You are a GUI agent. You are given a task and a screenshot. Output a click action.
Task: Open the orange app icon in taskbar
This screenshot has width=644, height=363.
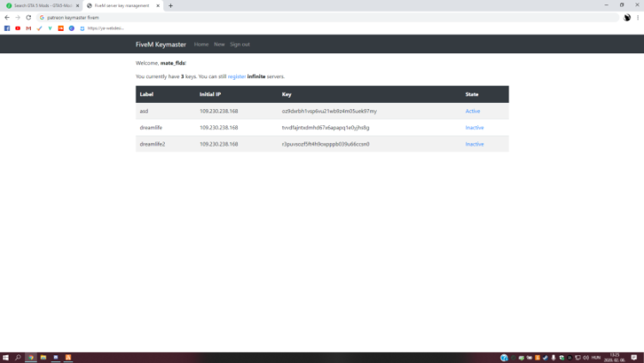coord(68,358)
